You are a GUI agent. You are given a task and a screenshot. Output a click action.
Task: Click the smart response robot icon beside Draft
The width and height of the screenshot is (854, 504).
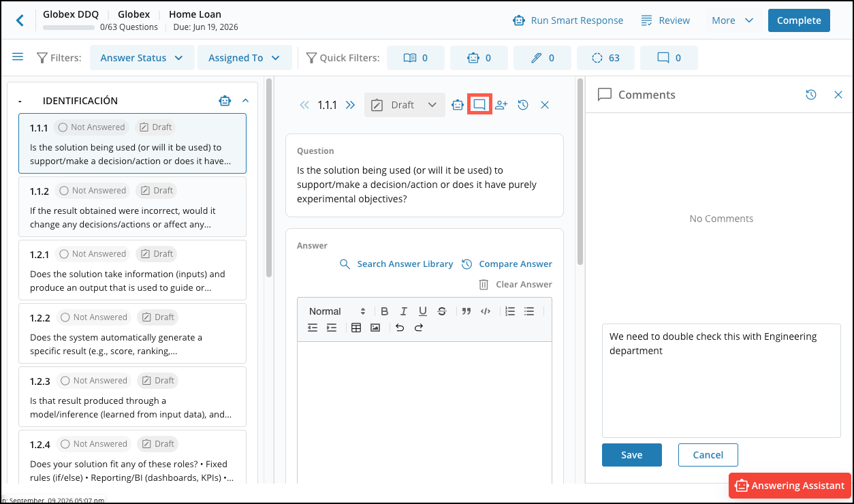tap(458, 105)
